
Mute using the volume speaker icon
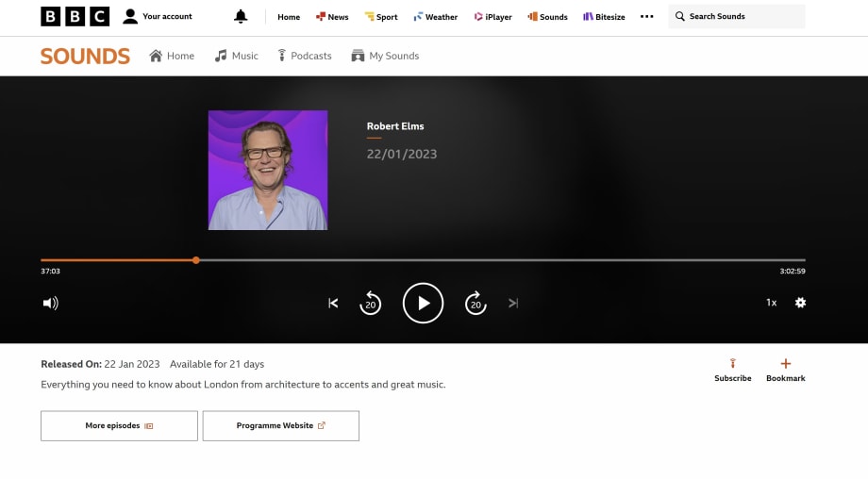point(50,303)
